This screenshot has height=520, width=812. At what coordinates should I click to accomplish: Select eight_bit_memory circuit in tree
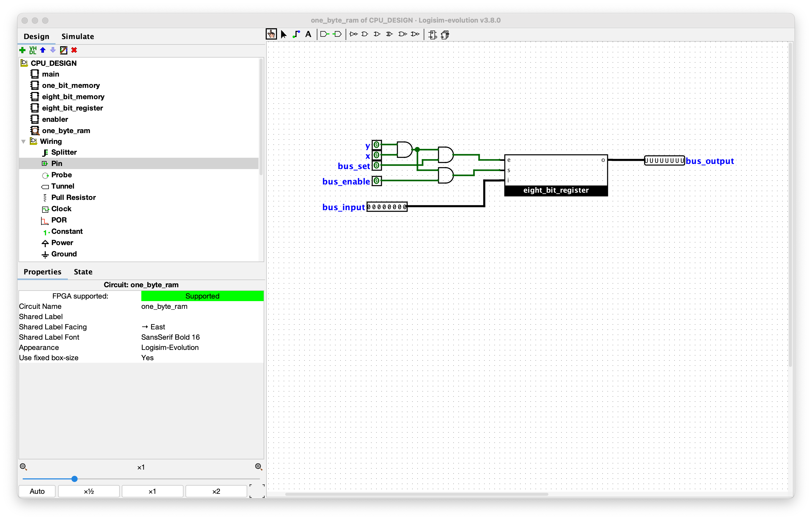pos(73,97)
